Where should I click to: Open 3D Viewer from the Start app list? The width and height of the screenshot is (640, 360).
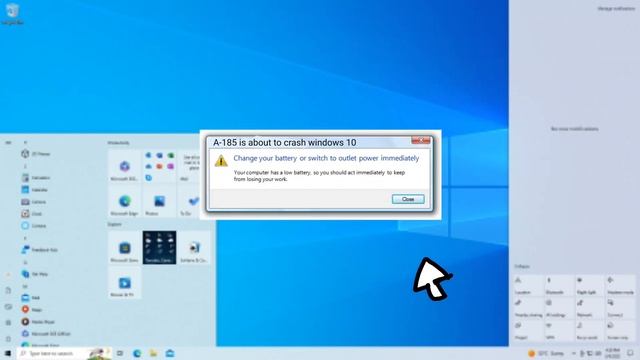36,154
